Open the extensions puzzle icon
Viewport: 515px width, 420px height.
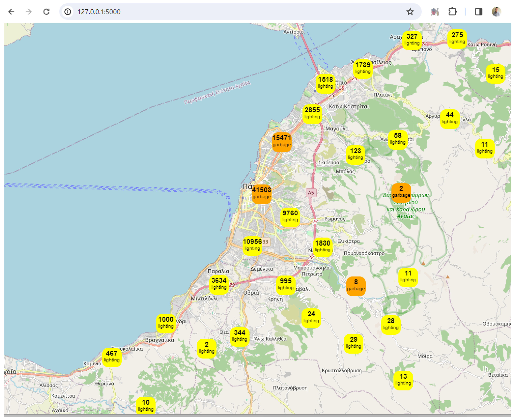[x=452, y=12]
